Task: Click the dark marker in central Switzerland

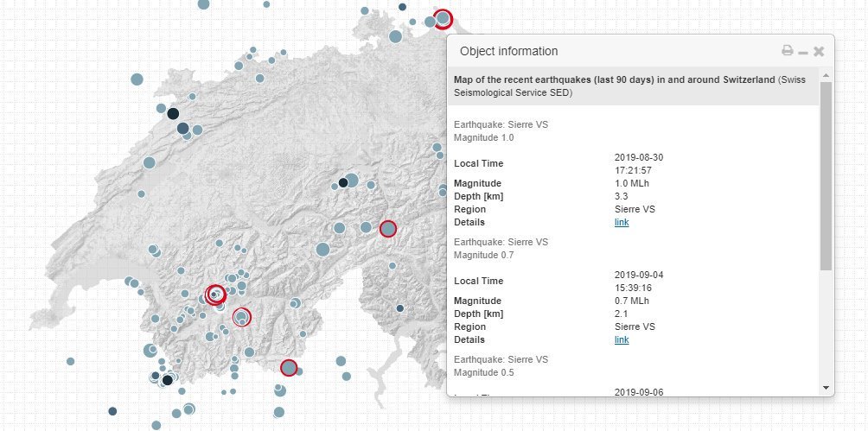Action: pos(343,182)
